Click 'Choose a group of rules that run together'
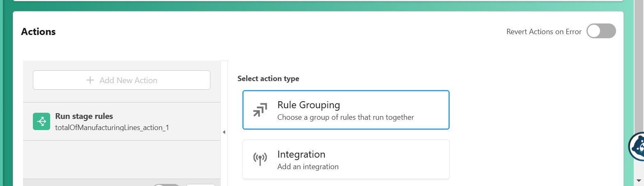 [346, 117]
